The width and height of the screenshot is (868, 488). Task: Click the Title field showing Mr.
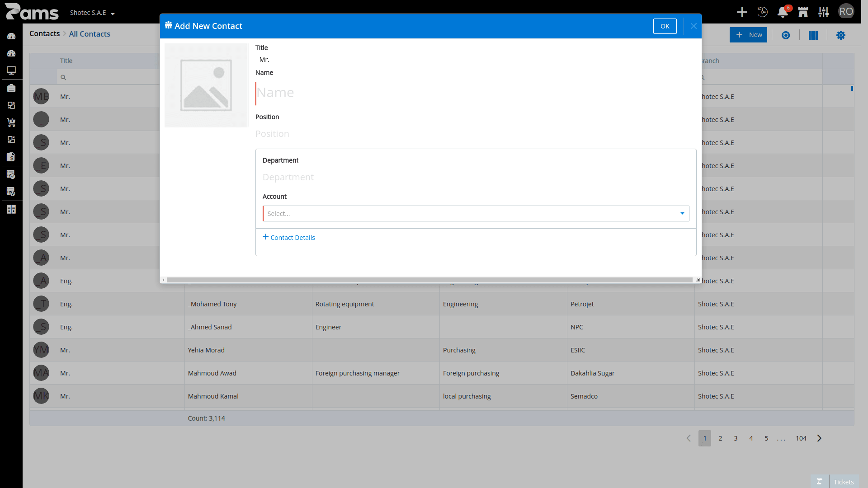click(476, 60)
